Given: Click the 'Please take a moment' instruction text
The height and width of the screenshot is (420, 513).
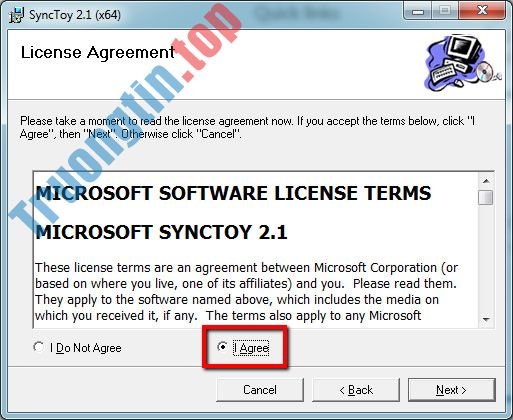Looking at the screenshot, I should (247, 127).
